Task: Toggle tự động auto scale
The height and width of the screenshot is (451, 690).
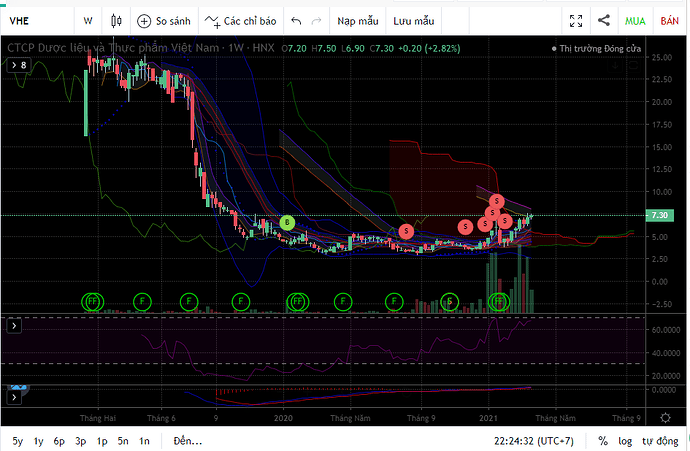Action: click(660, 440)
